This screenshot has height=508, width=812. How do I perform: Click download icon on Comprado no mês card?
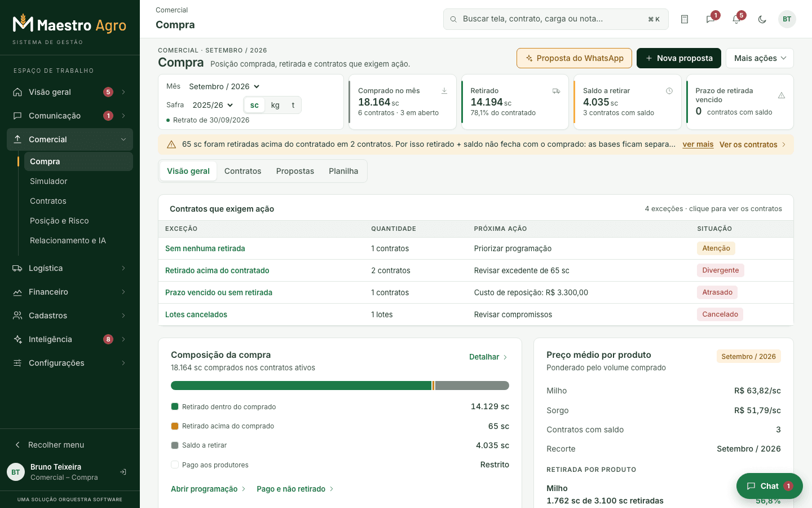(444, 91)
